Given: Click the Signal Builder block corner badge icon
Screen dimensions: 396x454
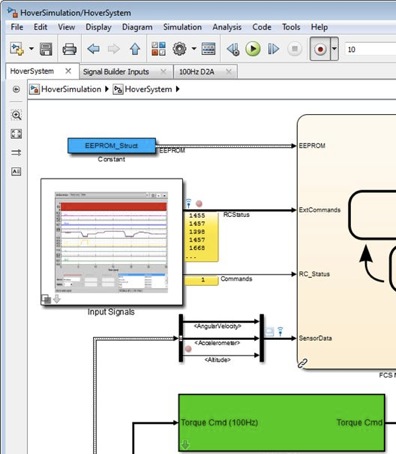Looking at the screenshot, I should tap(46, 299).
